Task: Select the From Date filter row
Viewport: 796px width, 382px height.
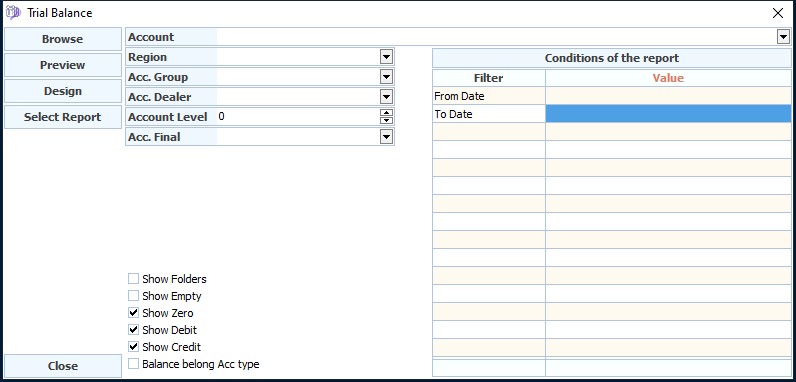Action: coord(489,96)
